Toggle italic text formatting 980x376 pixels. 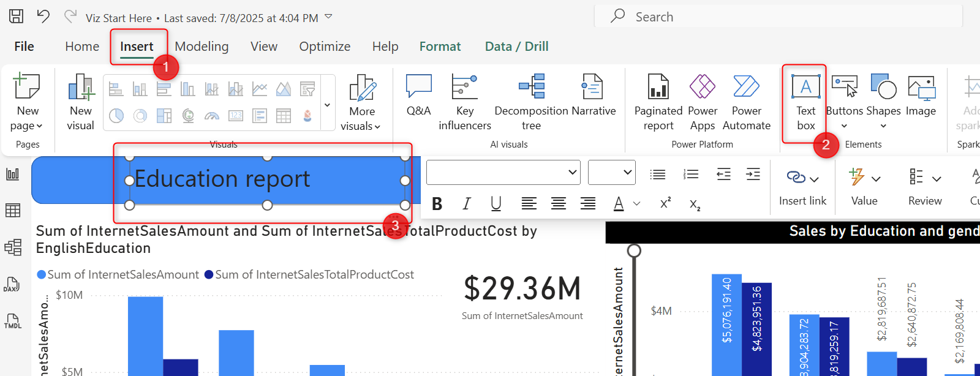(x=467, y=204)
